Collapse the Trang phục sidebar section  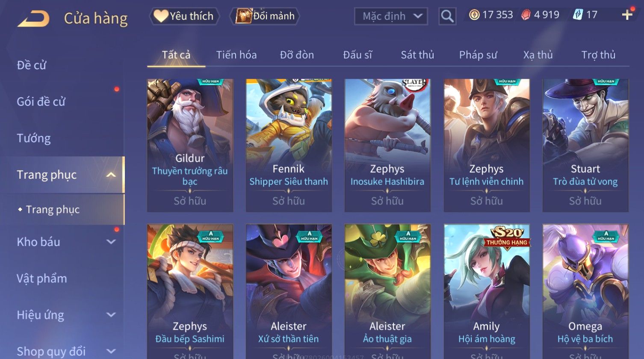(x=62, y=175)
